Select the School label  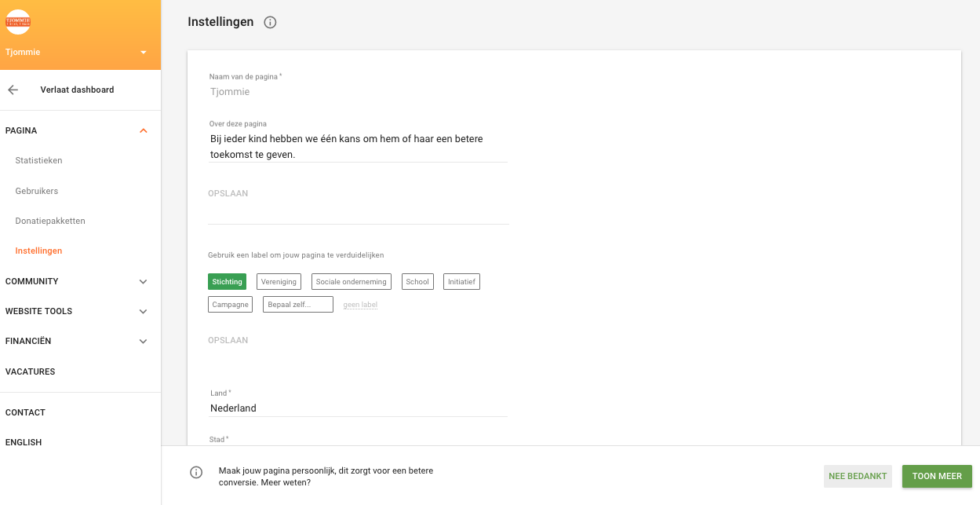pyautogui.click(x=417, y=281)
